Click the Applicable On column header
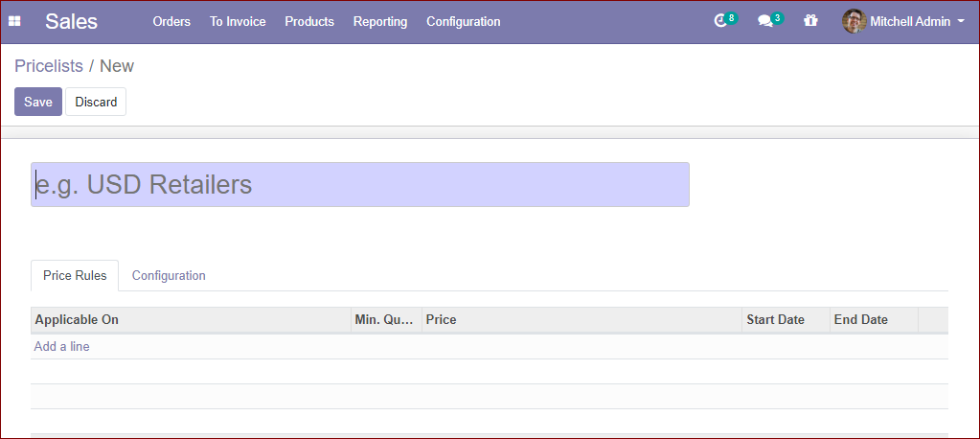 191,319
